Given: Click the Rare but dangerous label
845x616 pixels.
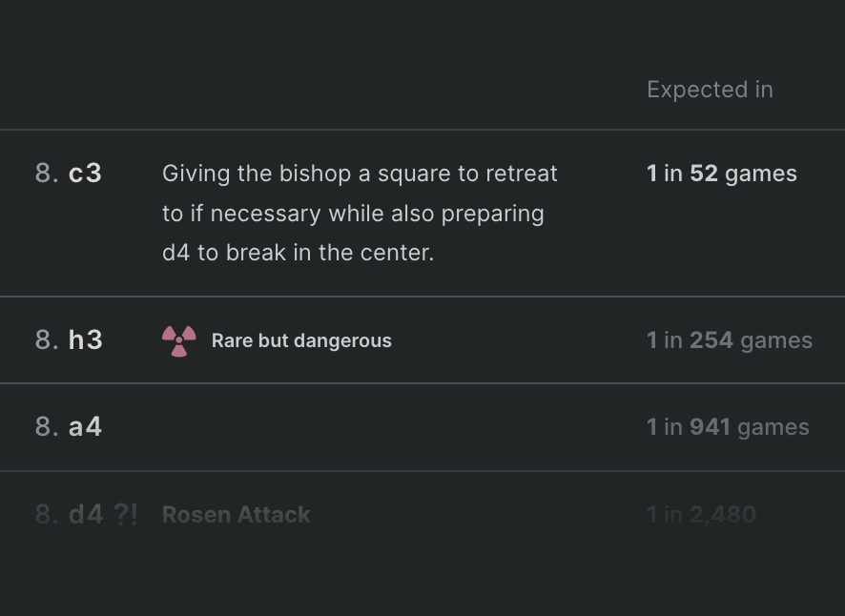Looking at the screenshot, I should click(301, 340).
